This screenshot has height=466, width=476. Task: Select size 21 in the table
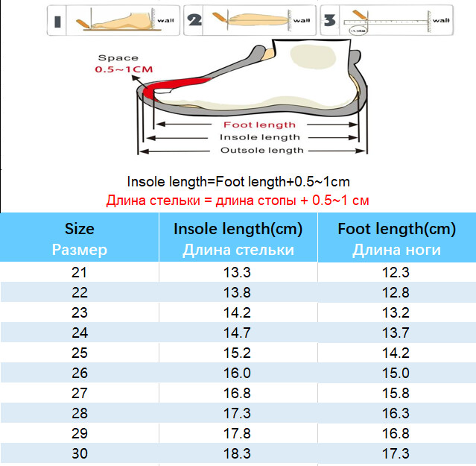(80, 272)
